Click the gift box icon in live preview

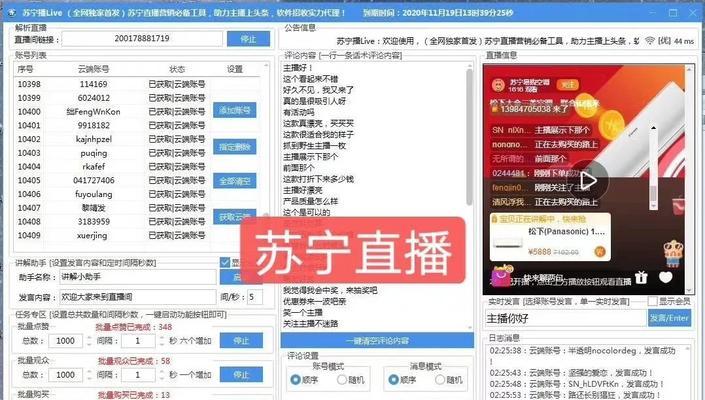pos(641,277)
